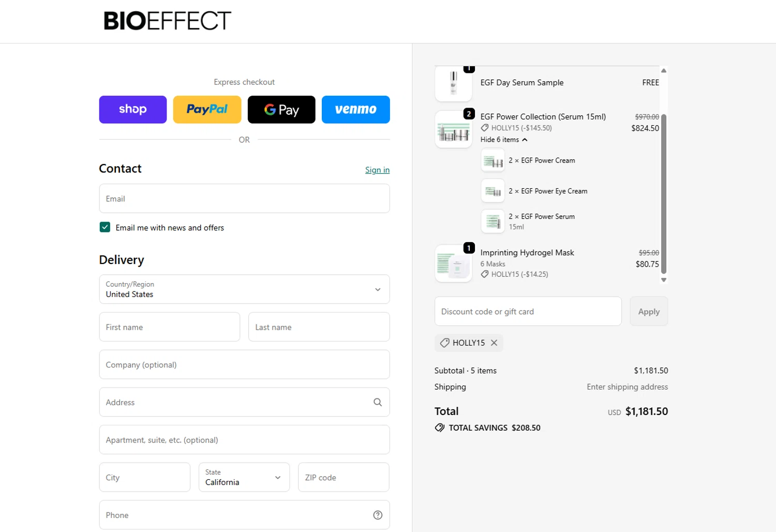Open EGF Power Cream thumbnail
This screenshot has height=532, width=776.
click(493, 160)
